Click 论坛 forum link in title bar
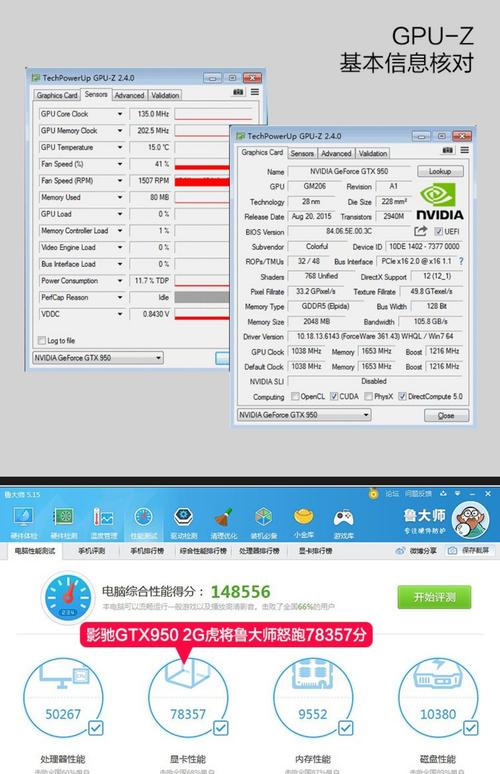500x774 pixels. (x=392, y=493)
